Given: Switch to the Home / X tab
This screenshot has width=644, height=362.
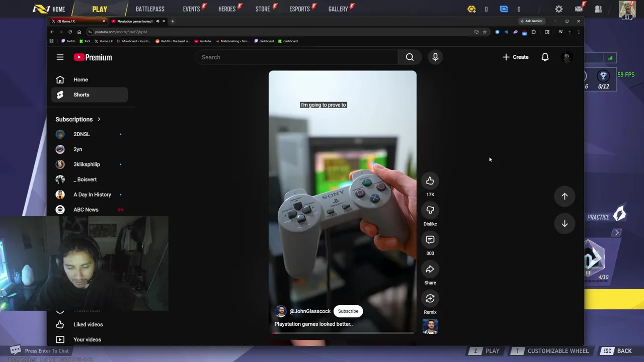Looking at the screenshot, I should [x=78, y=21].
